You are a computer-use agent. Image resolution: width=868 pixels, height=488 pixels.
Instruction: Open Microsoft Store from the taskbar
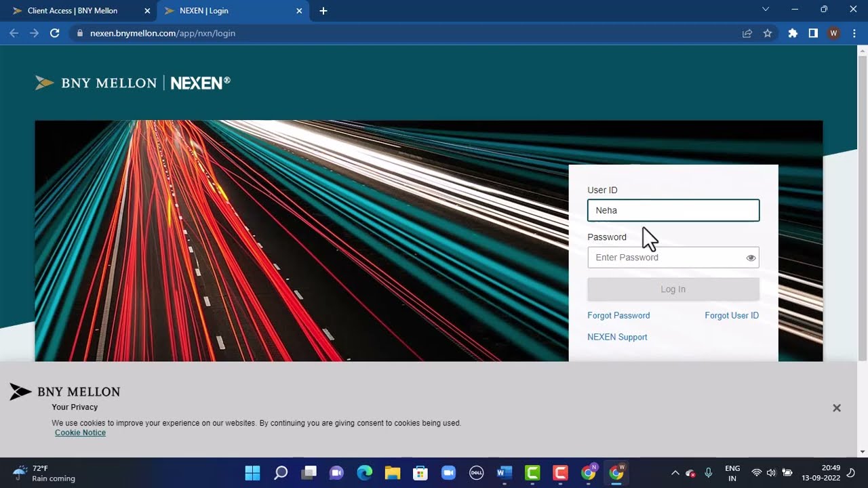420,473
